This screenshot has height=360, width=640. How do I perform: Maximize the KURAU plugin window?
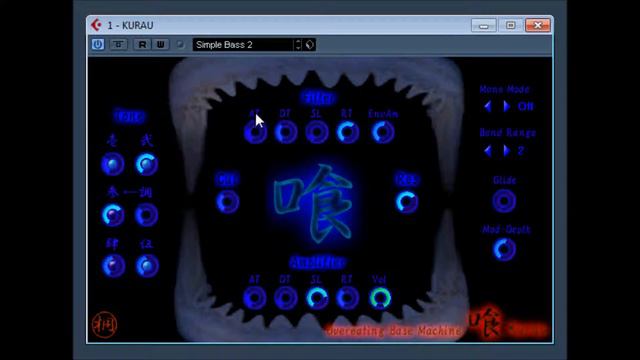pyautogui.click(x=511, y=25)
